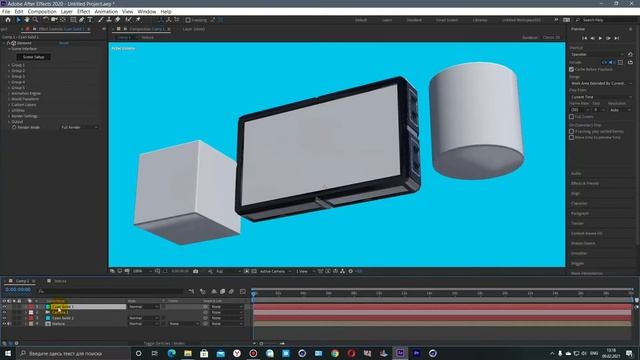Select the Brush tool

[x=100, y=20]
